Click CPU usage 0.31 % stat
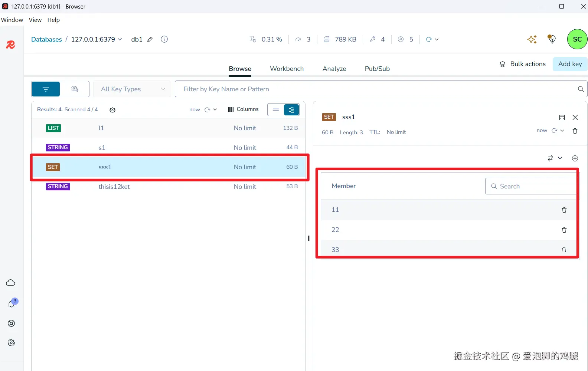 tap(266, 39)
